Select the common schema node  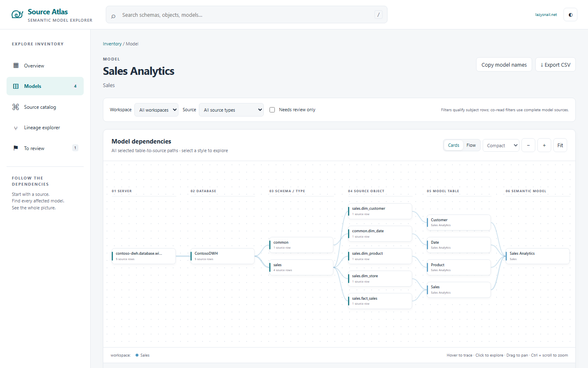[x=301, y=245]
